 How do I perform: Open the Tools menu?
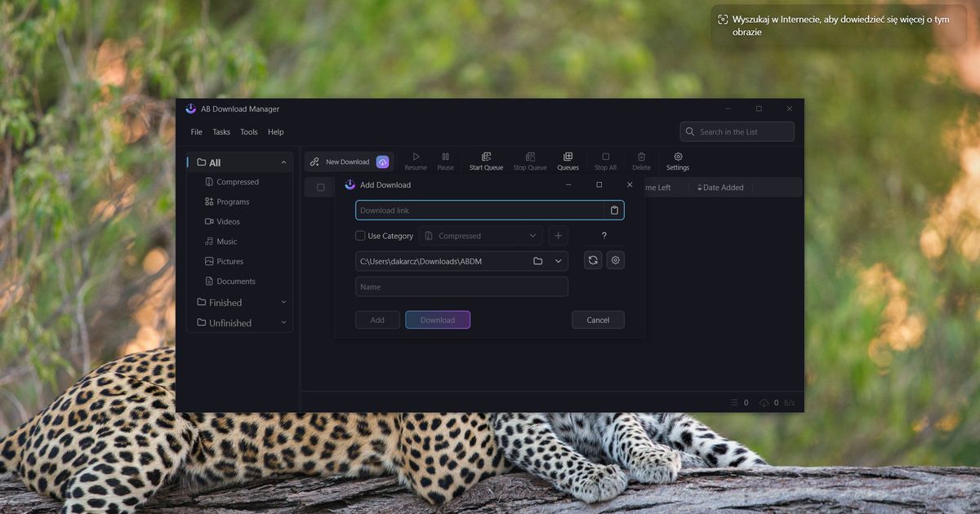point(248,131)
